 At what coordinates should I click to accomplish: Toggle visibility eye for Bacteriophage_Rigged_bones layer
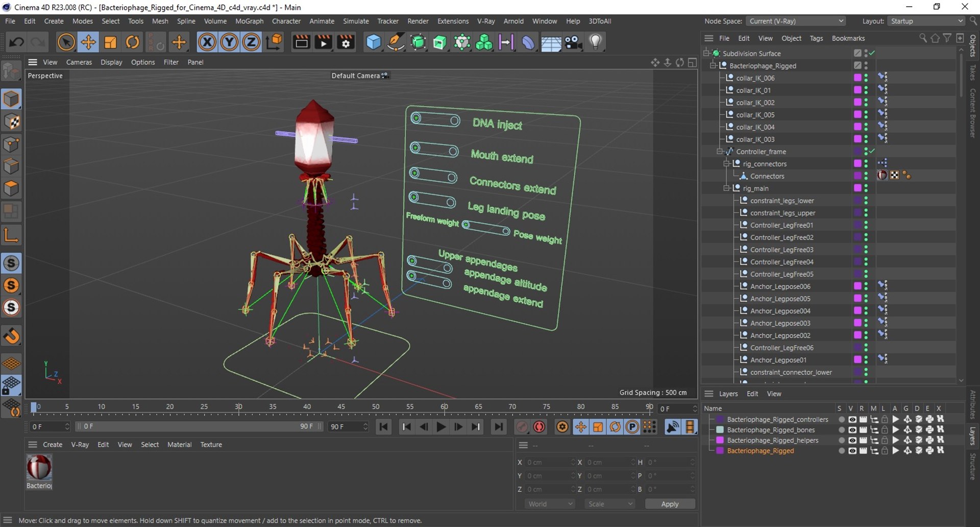tap(852, 430)
